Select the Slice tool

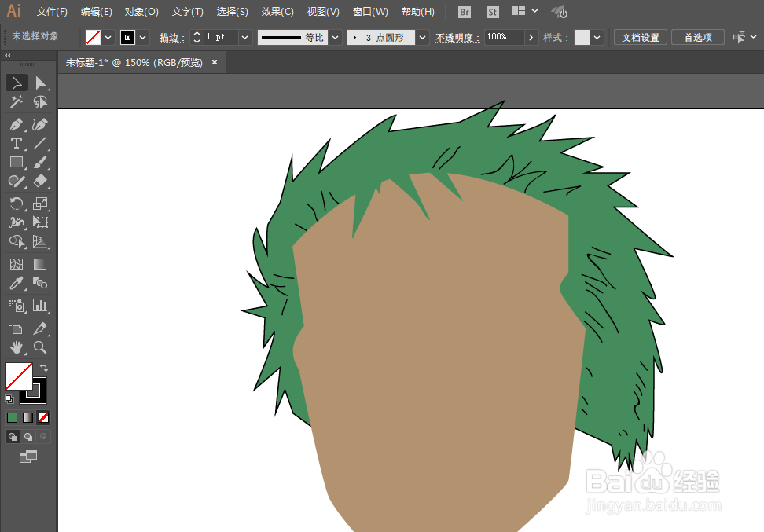coord(40,328)
